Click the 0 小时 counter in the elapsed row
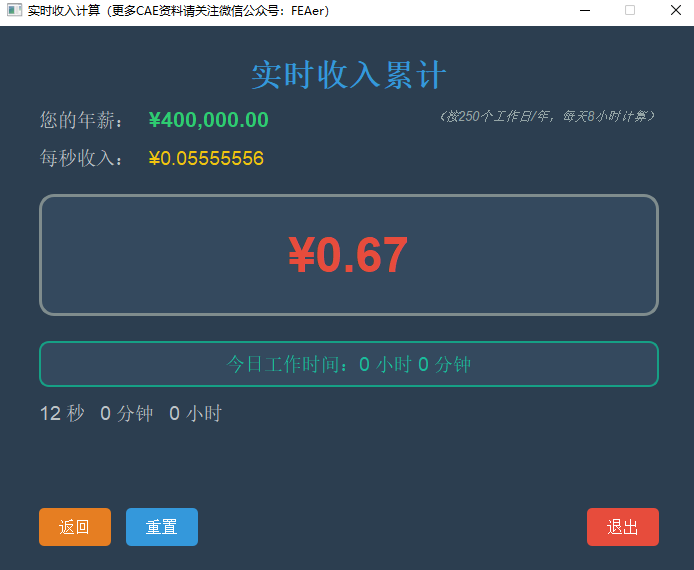Screen dimensions: 694x570 pyautogui.click(x=196, y=413)
